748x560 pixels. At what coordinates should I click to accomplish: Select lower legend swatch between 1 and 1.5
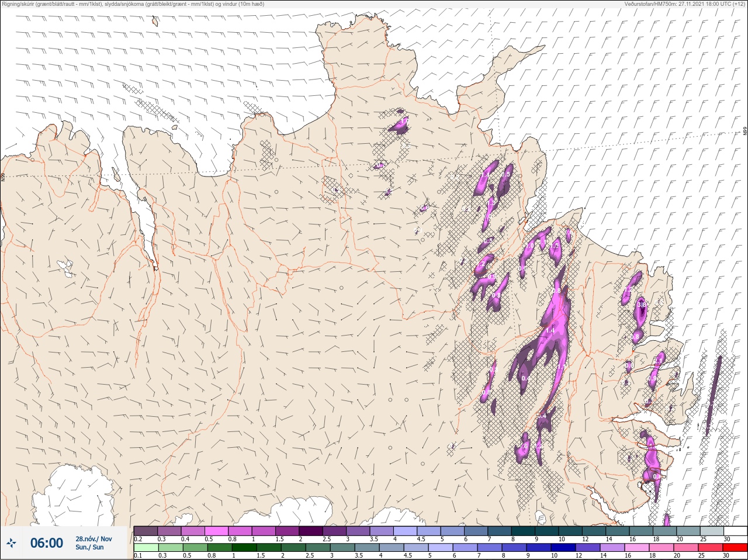(x=244, y=547)
